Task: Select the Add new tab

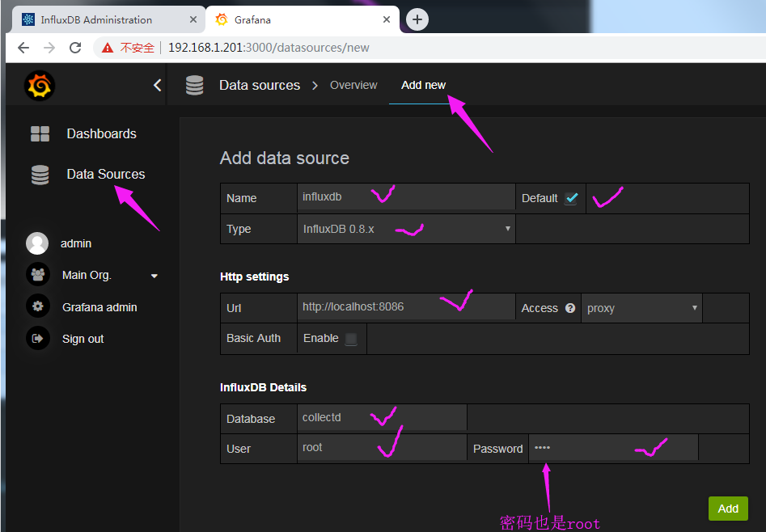Action: click(423, 85)
